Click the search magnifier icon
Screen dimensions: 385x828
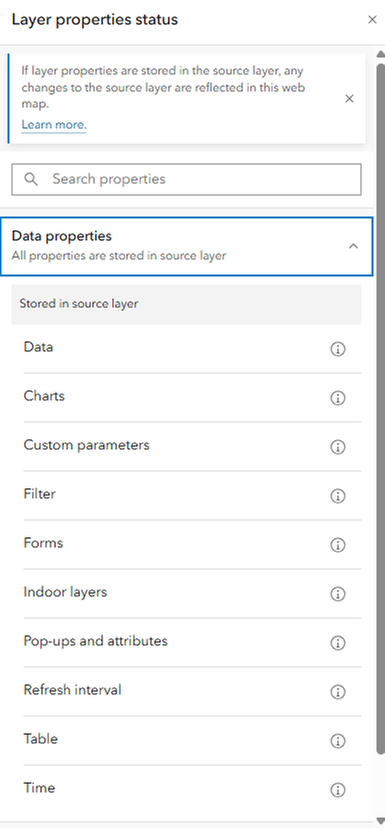(x=31, y=180)
